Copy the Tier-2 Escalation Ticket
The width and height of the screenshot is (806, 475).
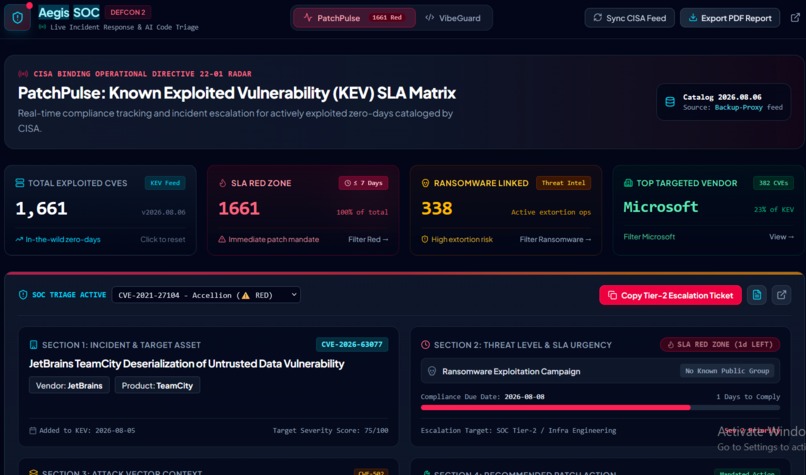[x=670, y=295]
